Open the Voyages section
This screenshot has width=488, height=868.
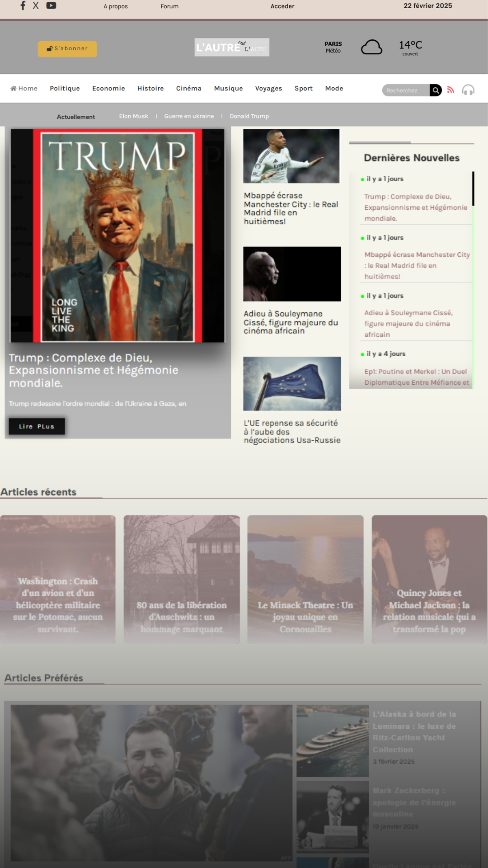(268, 89)
